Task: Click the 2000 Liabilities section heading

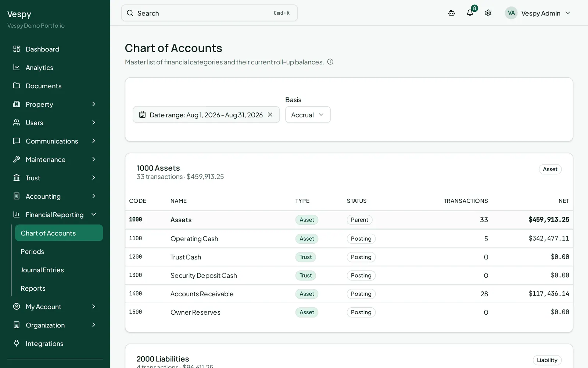Action: click(x=163, y=359)
